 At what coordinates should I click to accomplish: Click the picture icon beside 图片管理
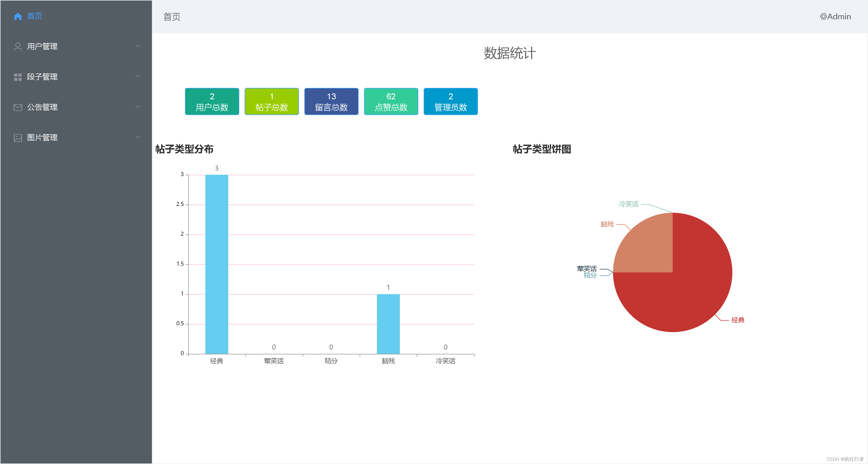point(18,138)
